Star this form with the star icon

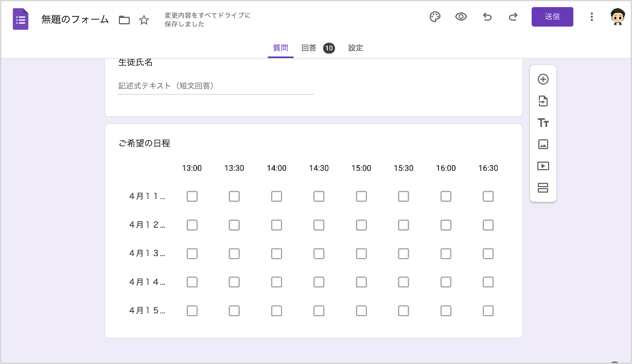tap(144, 20)
